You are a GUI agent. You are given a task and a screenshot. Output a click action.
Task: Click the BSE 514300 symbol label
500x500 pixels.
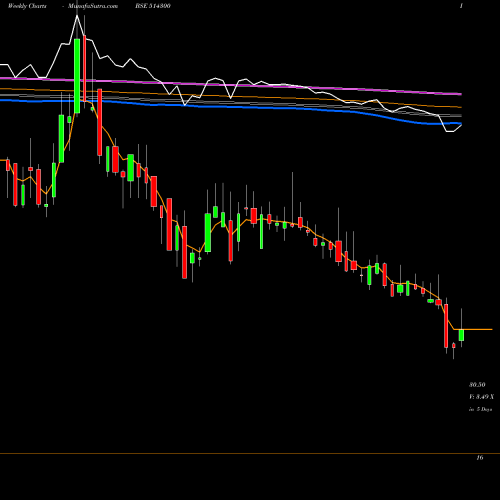153,6
